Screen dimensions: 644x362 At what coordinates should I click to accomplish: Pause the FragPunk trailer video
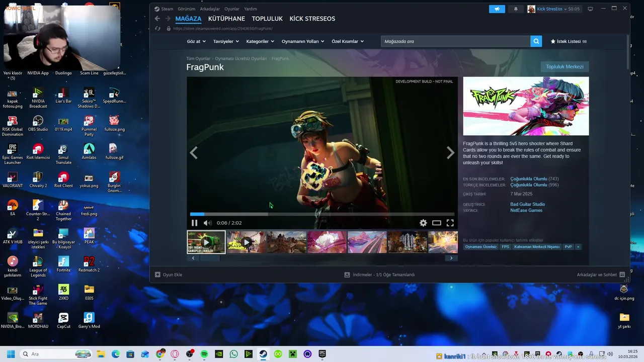point(194,223)
